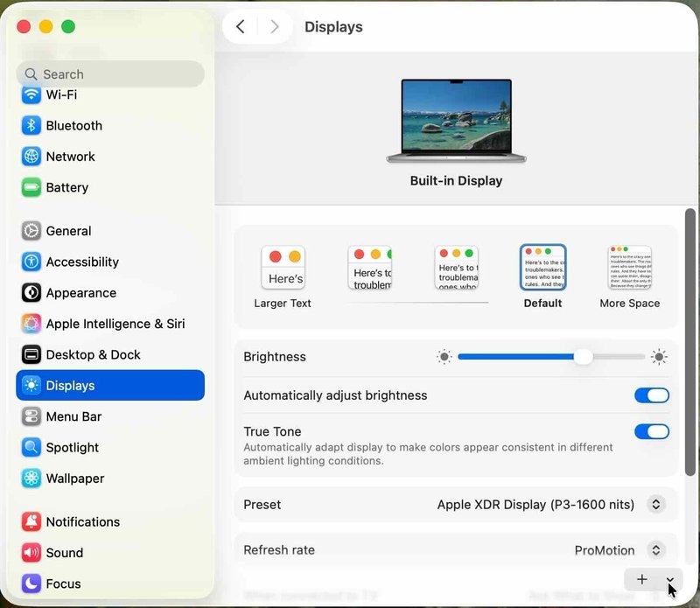Click the Notifications bell icon

31,521
